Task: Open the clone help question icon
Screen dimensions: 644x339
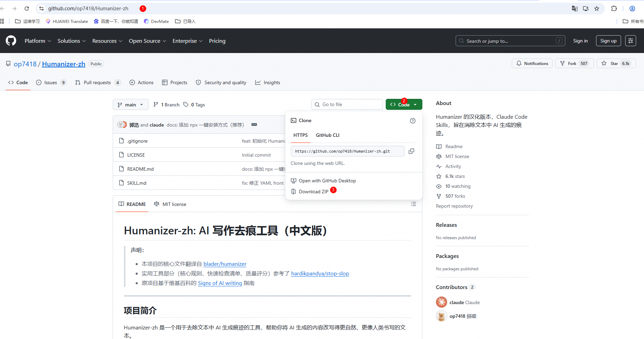Action: [x=413, y=121]
